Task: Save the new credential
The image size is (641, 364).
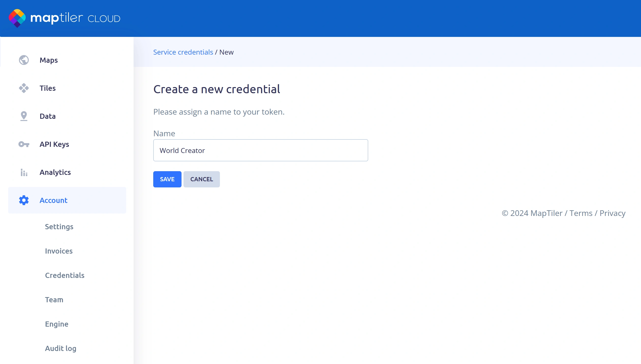Action: (x=167, y=179)
